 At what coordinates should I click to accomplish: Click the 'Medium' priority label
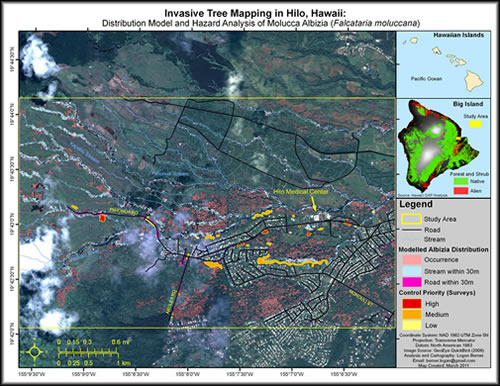tap(437, 315)
